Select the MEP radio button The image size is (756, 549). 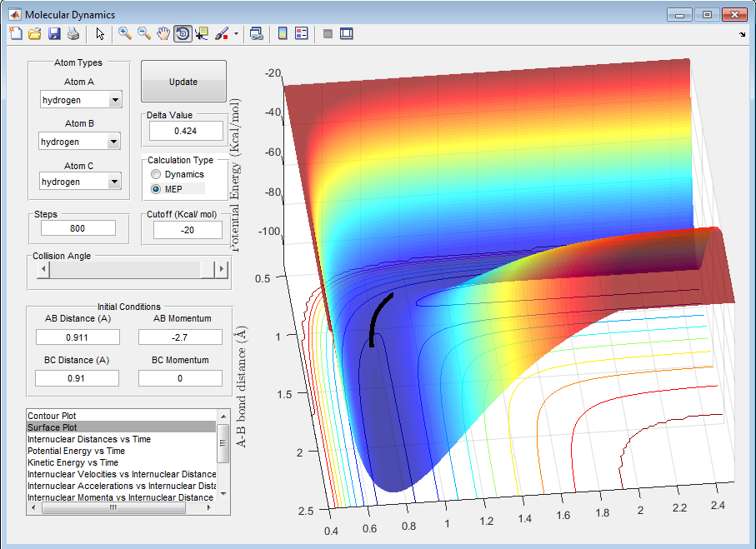[x=156, y=190]
